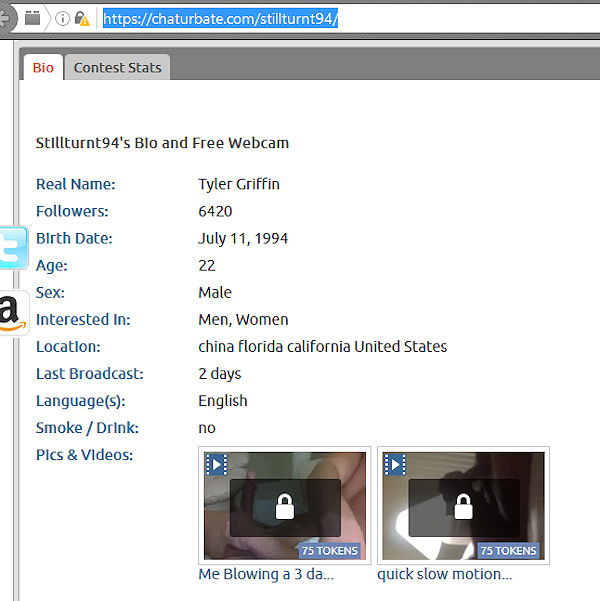Switch to the Bio tab
This screenshot has height=601, width=600.
coord(43,67)
